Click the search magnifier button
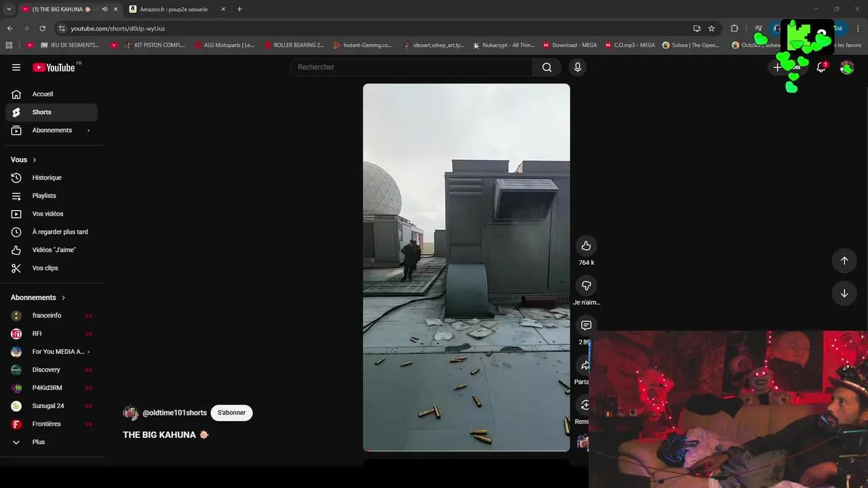 [547, 67]
